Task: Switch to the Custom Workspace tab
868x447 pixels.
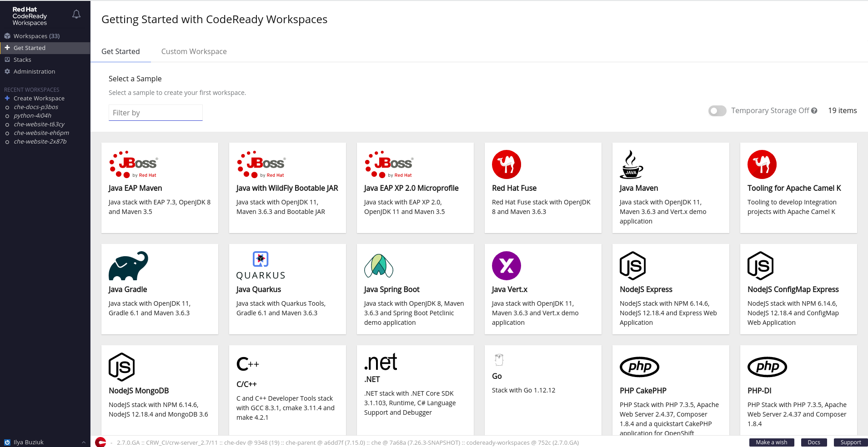Action: (194, 51)
